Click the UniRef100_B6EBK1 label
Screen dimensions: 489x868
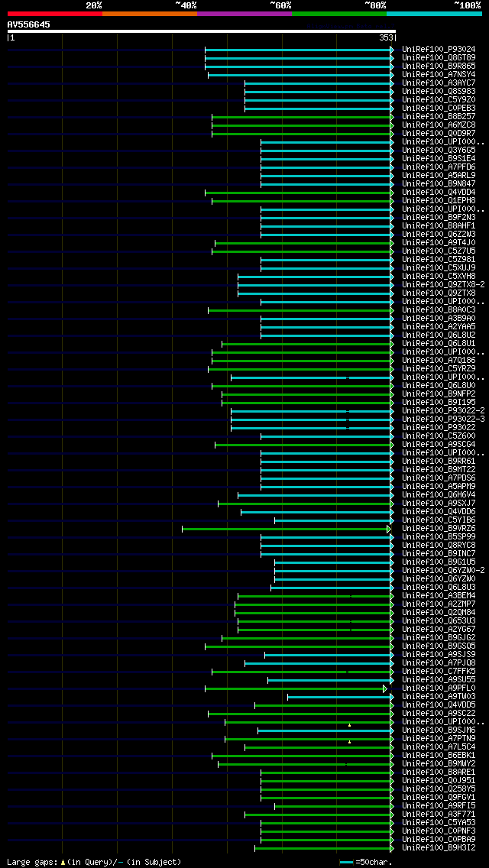(439, 755)
